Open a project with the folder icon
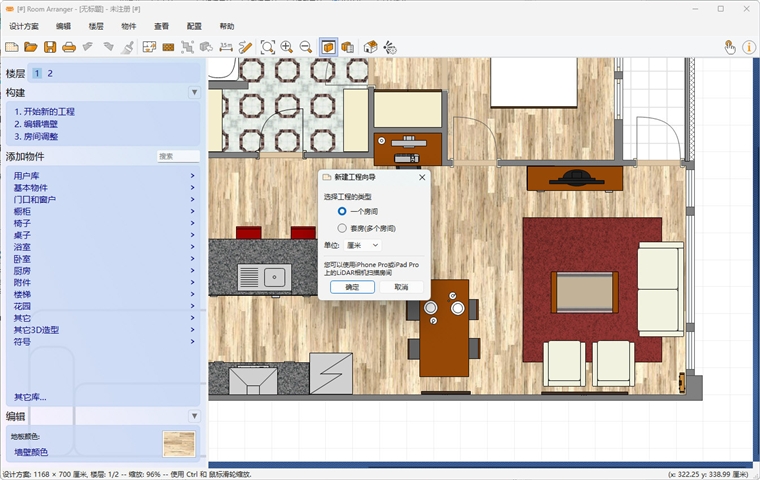 coord(31,47)
